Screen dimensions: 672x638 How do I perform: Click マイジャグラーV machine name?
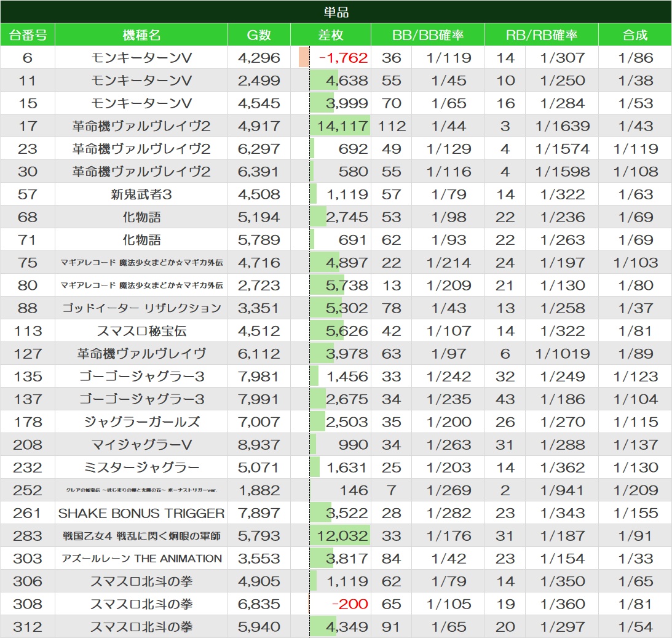pos(141,444)
